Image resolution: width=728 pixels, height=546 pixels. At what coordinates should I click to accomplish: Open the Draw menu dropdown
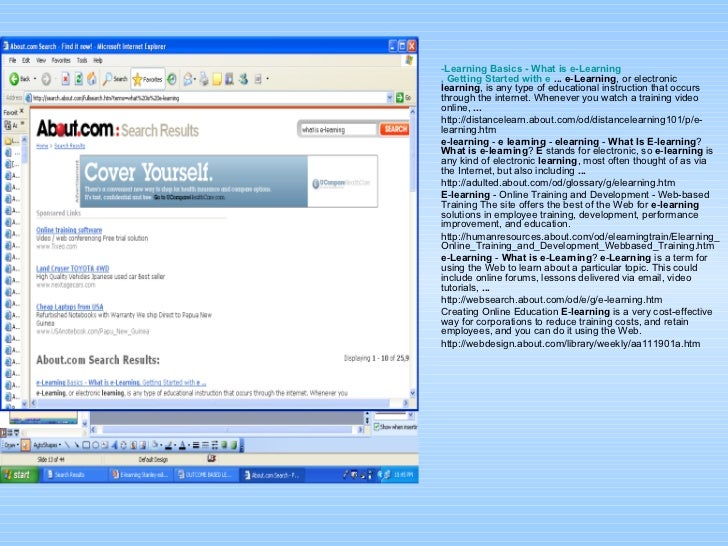click(x=10, y=445)
